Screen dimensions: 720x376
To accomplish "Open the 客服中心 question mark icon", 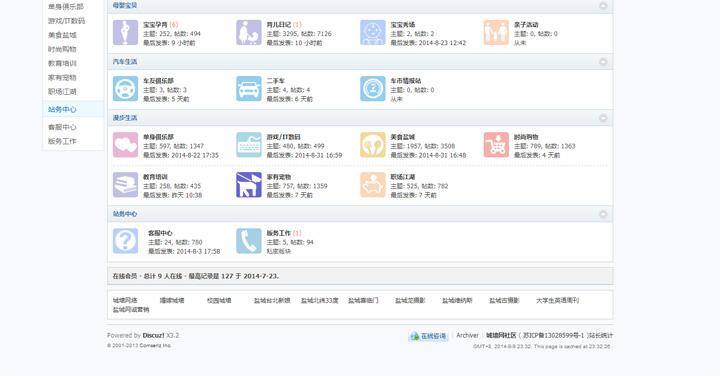I will click(x=125, y=241).
